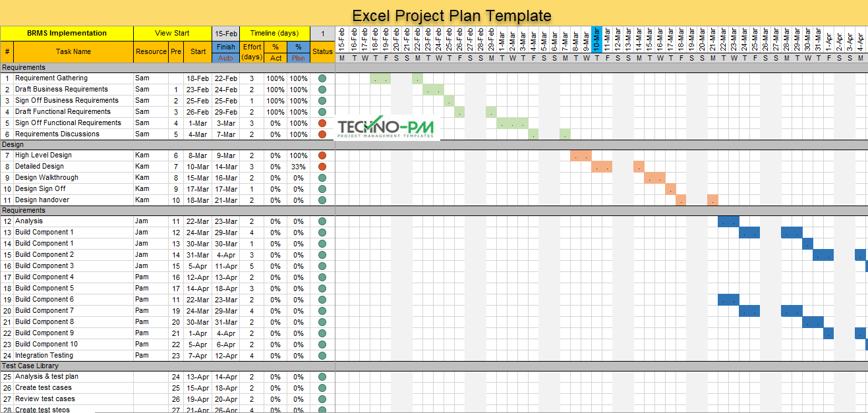The width and height of the screenshot is (868, 413).
Task: Click the Design section header row
Action: coord(167,145)
